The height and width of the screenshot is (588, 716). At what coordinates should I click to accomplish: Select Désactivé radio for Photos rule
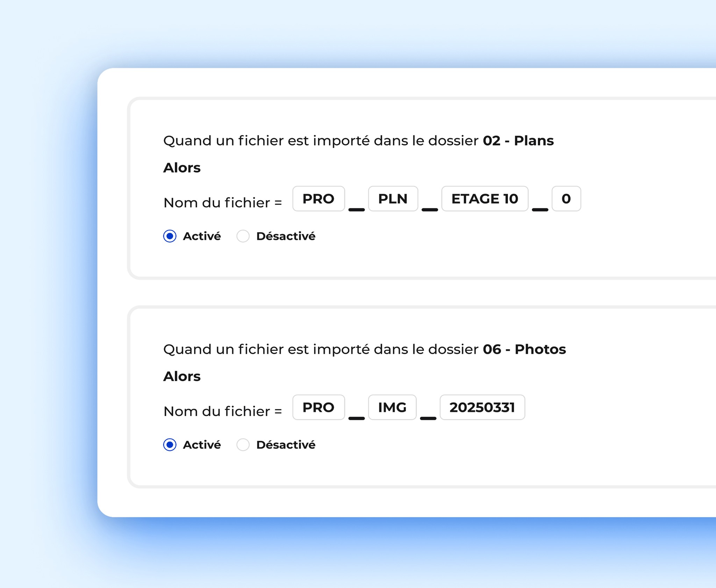point(243,445)
